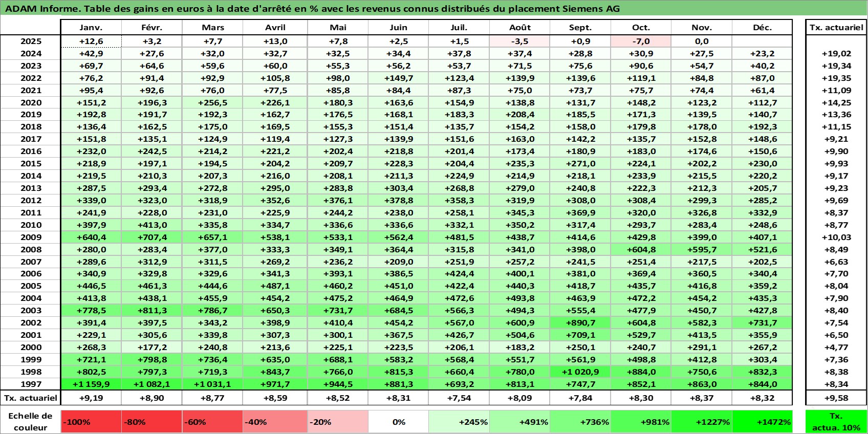Click the Déc. actuarial rate +8,32
868x434 pixels.
coord(762,398)
